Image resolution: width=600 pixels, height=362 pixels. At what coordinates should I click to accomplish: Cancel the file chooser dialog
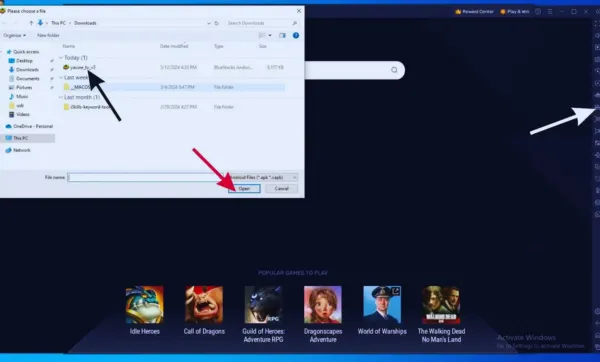(282, 189)
